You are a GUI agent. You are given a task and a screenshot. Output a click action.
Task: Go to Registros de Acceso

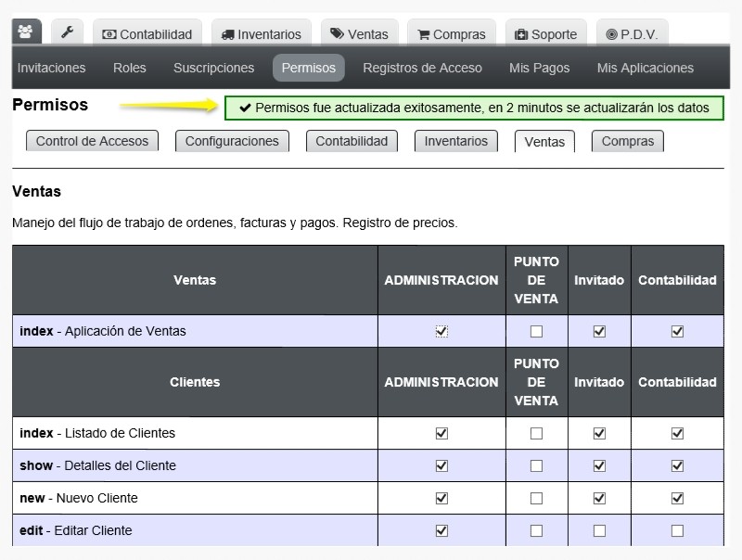pyautogui.click(x=422, y=68)
